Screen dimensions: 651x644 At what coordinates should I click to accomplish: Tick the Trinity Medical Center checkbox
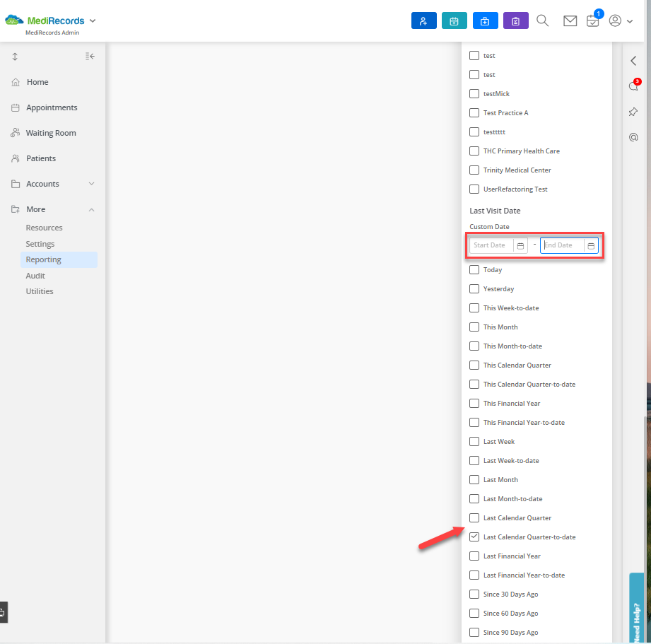coord(474,170)
